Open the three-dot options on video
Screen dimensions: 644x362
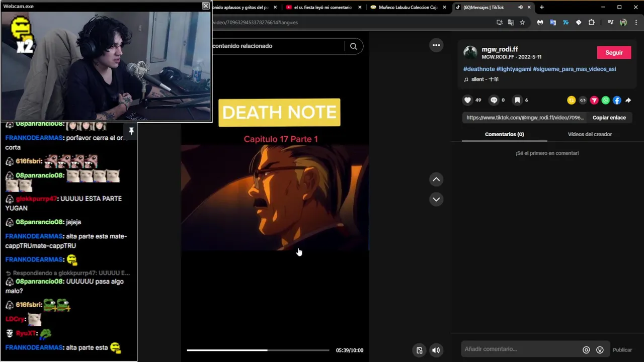(436, 45)
